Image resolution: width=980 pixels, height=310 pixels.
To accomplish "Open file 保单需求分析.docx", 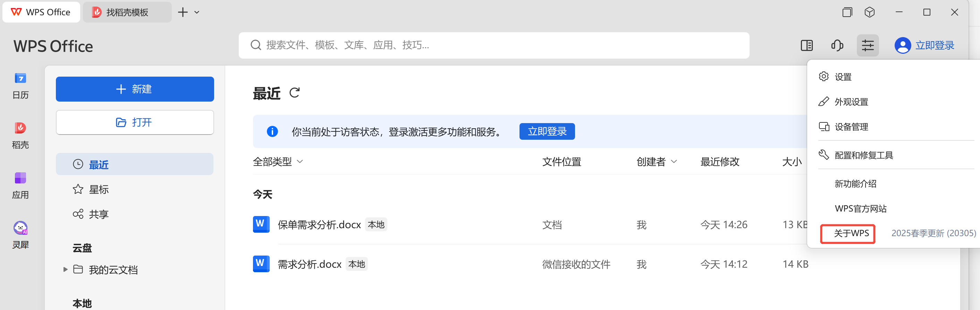I will point(319,224).
